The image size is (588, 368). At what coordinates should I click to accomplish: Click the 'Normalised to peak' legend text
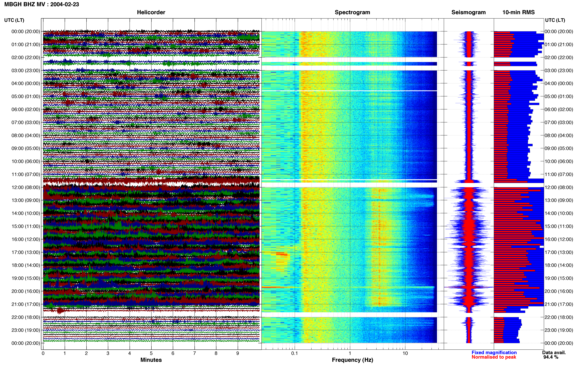point(494,357)
